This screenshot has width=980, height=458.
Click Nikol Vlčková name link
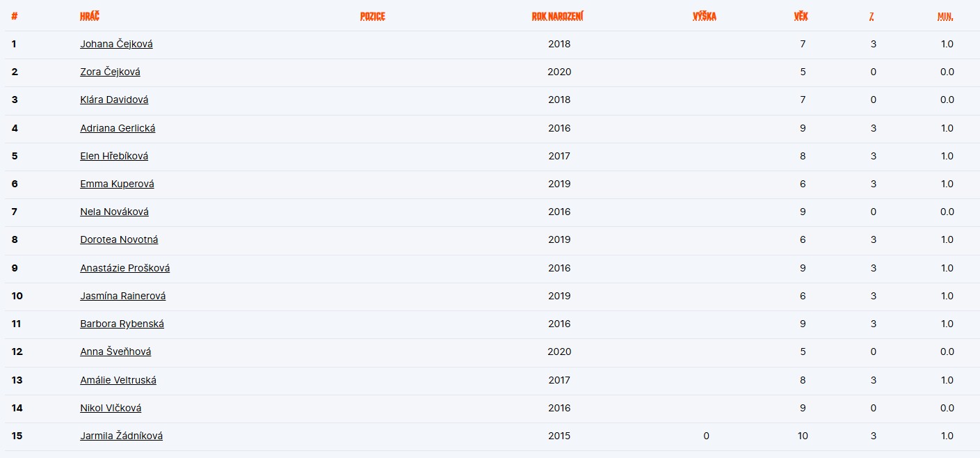[x=111, y=408]
